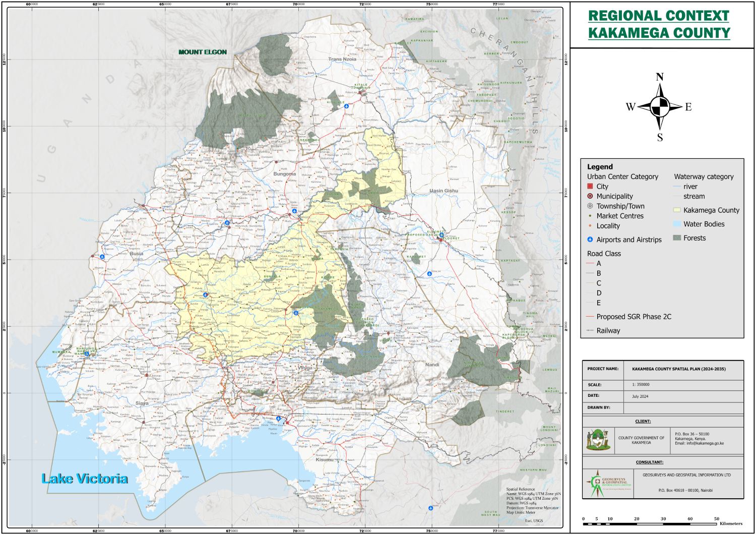This screenshot has width=756, height=535.
Task: Click the Market Centres dot in the legend
Action: (590, 216)
